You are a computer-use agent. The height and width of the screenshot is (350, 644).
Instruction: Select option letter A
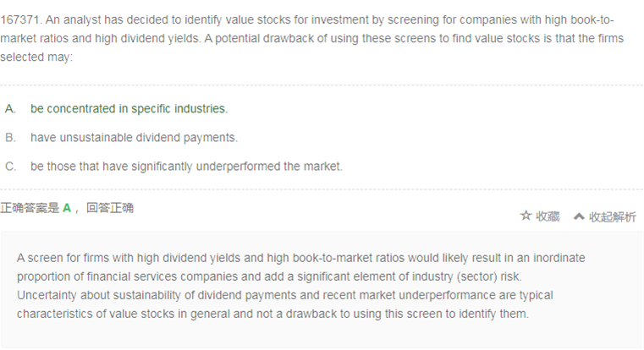(10, 109)
